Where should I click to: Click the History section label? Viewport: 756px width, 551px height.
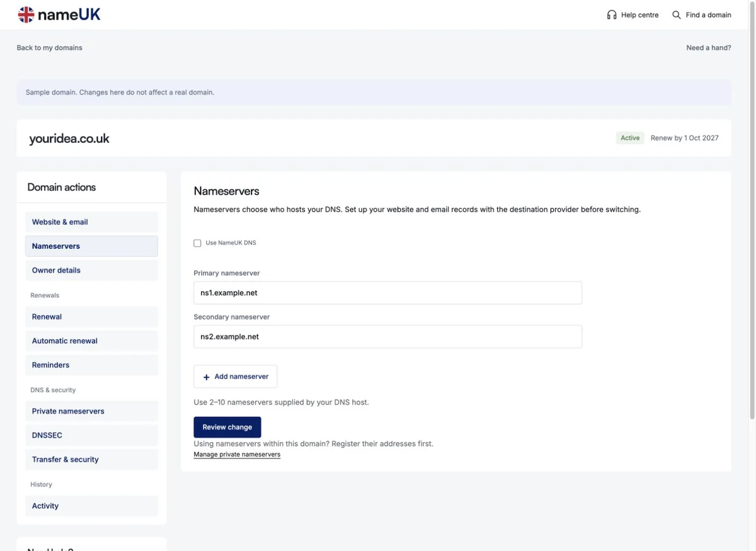tap(41, 485)
